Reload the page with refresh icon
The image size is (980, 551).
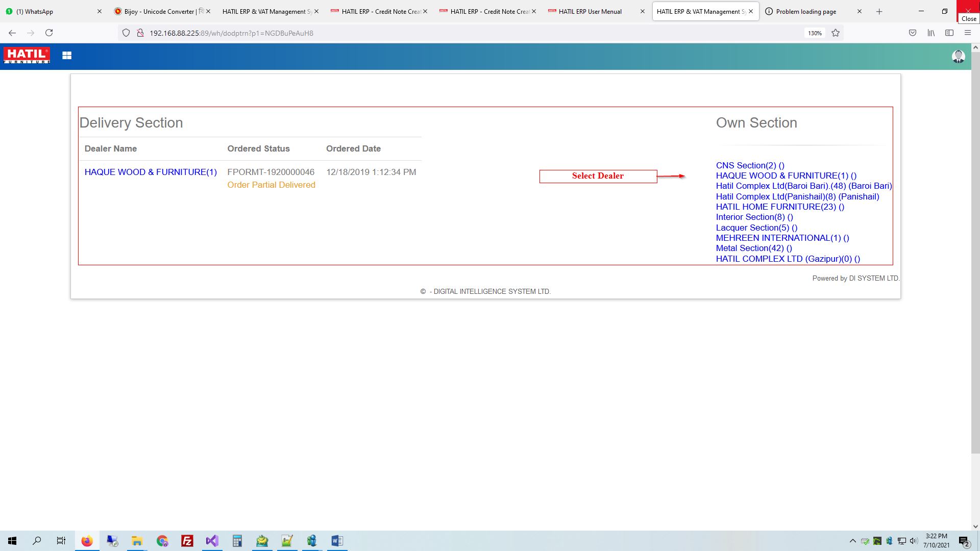[x=49, y=33]
